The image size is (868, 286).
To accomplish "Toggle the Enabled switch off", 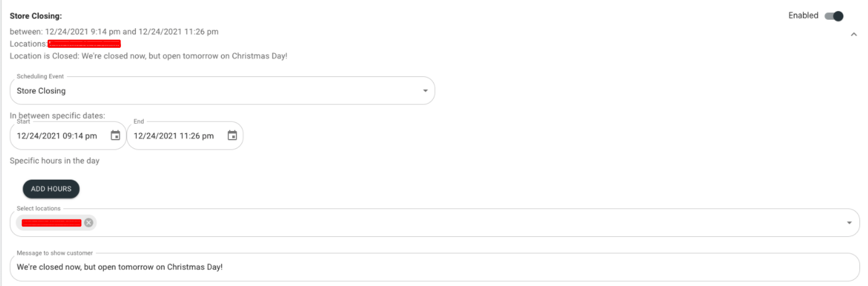I will (834, 16).
